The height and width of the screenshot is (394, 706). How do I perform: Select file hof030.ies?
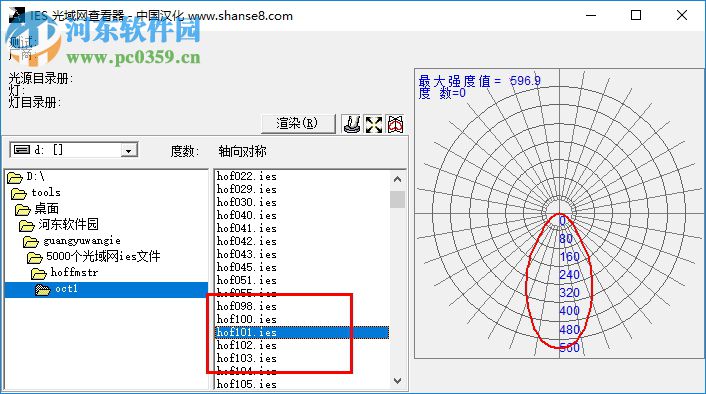(247, 202)
